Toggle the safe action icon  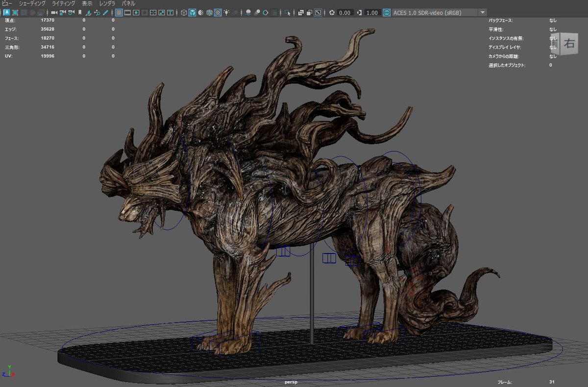point(162,12)
